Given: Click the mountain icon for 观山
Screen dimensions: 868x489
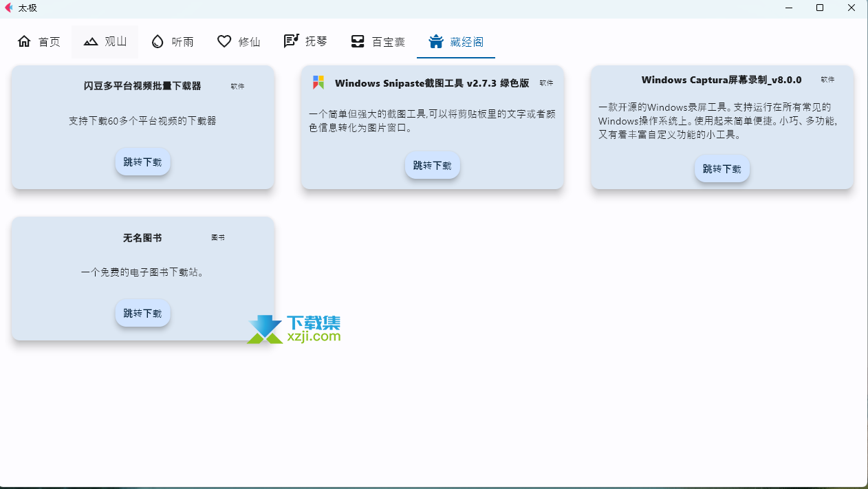Looking at the screenshot, I should (x=91, y=41).
